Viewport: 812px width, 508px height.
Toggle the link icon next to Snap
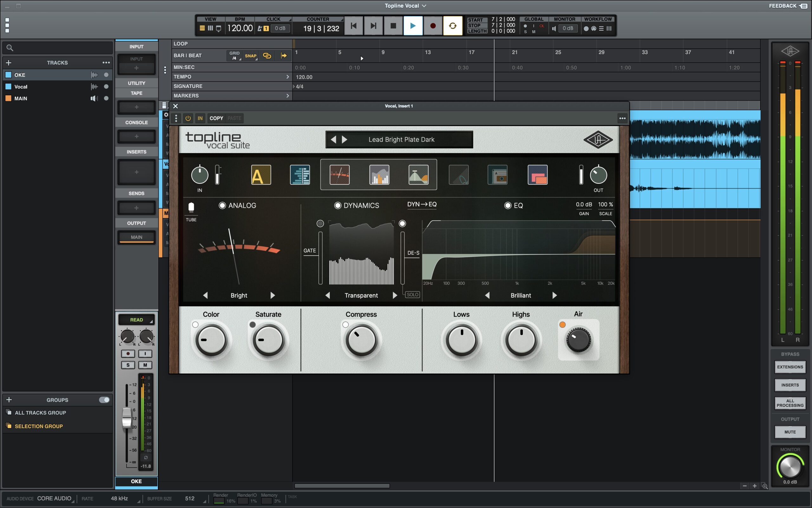click(267, 56)
